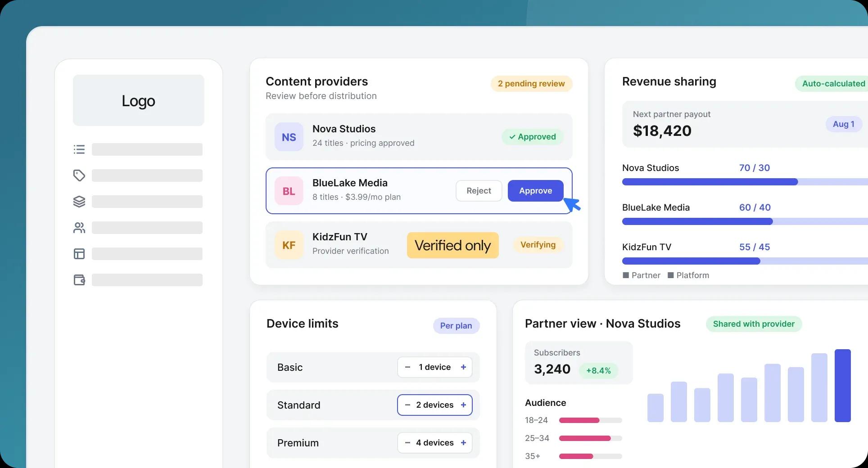Click the Approved badge for Nova Studios
The height and width of the screenshot is (468, 868).
(x=533, y=137)
